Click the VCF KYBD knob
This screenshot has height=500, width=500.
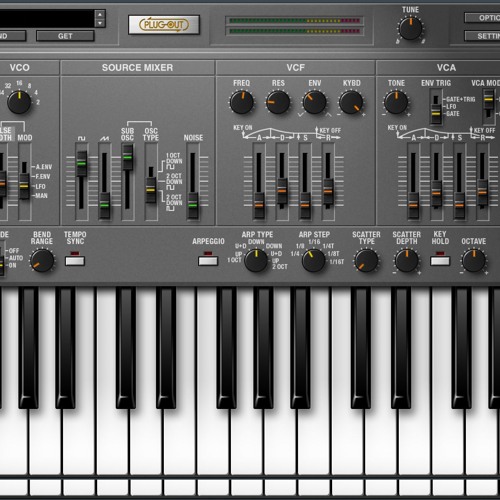[351, 102]
